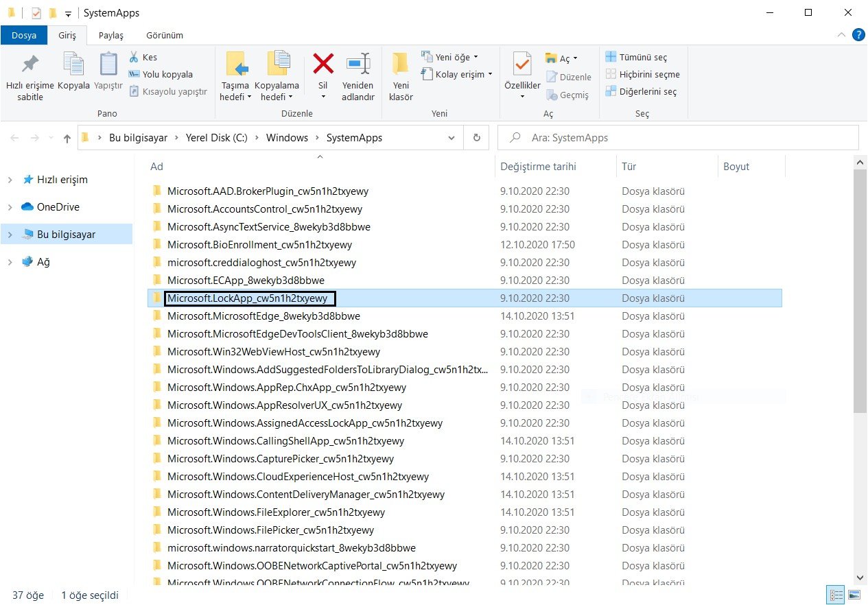868x605 pixels.
Task: Open the Görünüm ribbon tab
Action: pos(164,35)
